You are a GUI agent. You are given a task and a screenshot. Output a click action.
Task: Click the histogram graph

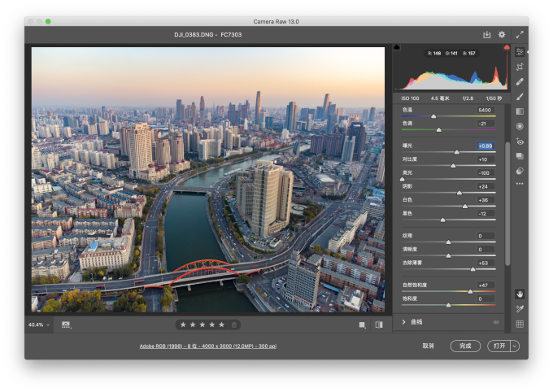pos(451,76)
